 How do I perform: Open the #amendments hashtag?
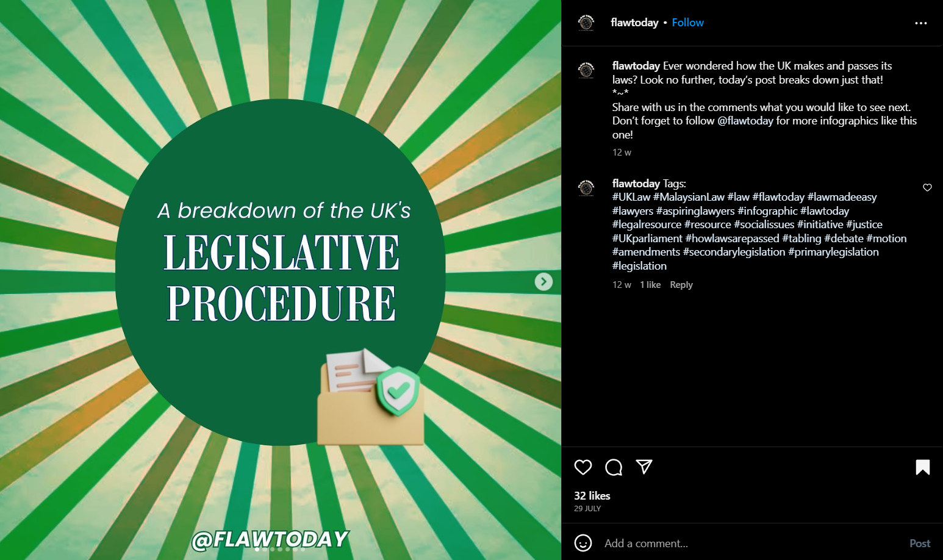647,252
